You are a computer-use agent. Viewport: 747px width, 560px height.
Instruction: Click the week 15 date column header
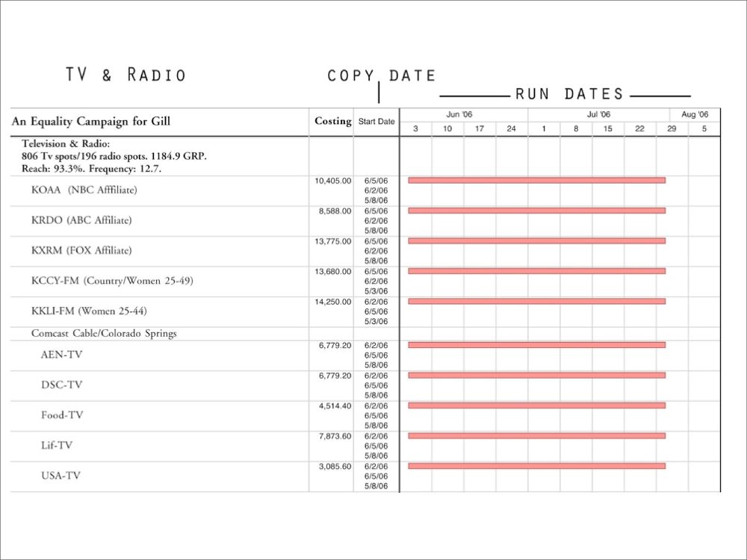click(x=608, y=128)
